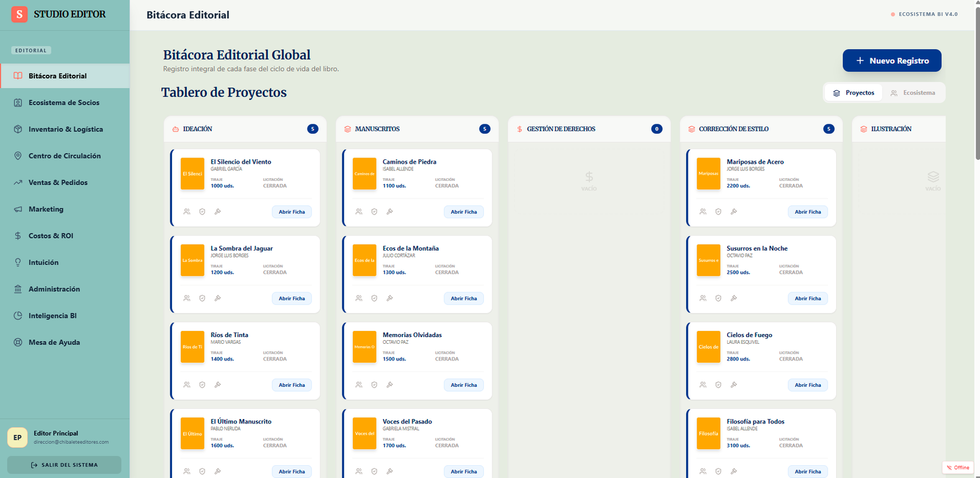980x478 pixels.
Task: Click the Offline status indicator
Action: tap(957, 468)
